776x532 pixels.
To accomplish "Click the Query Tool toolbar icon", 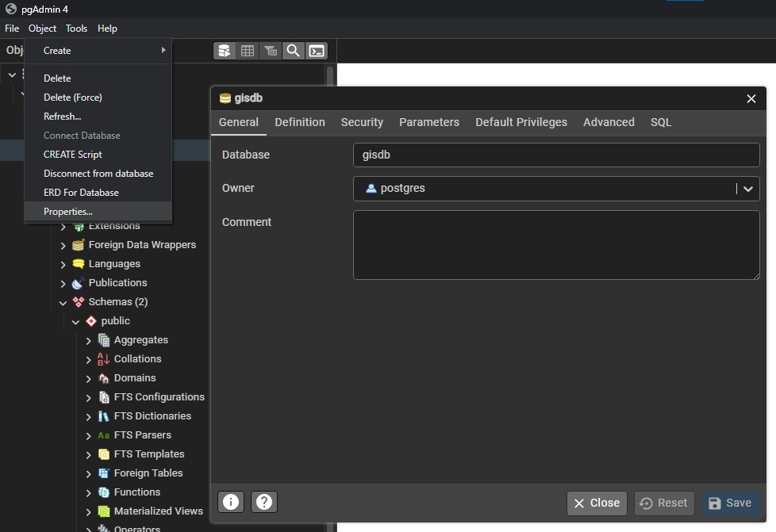I will [x=225, y=51].
